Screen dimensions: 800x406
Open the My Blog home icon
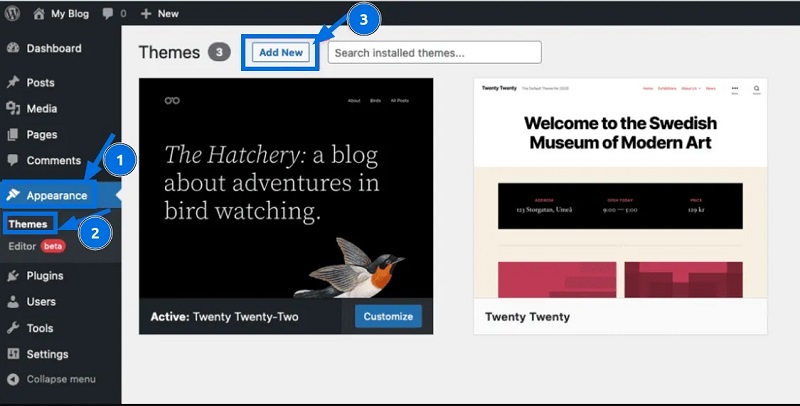pos(39,14)
